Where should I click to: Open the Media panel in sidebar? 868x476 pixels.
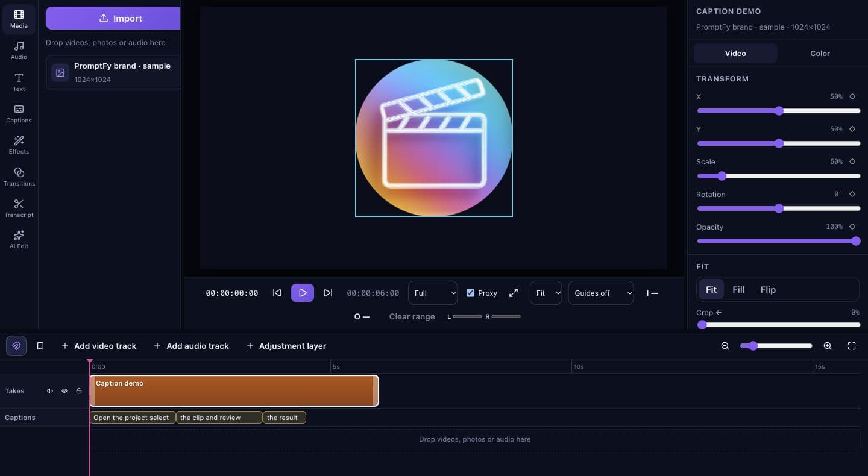(x=19, y=19)
